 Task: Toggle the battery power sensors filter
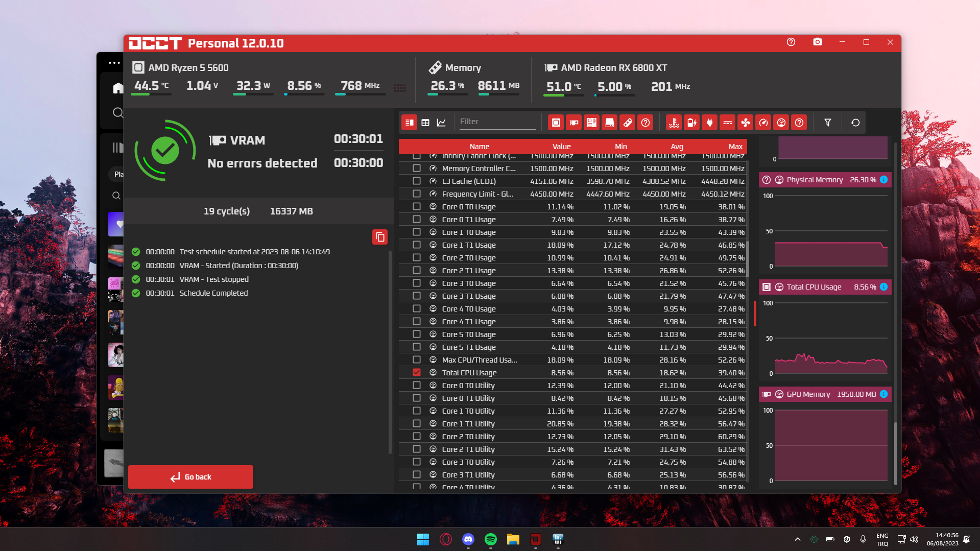pyautogui.click(x=691, y=123)
